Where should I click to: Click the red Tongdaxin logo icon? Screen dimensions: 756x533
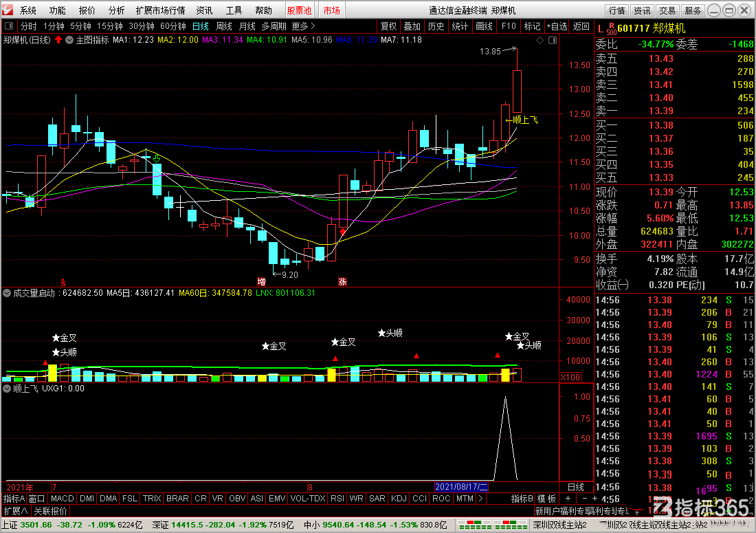point(8,10)
